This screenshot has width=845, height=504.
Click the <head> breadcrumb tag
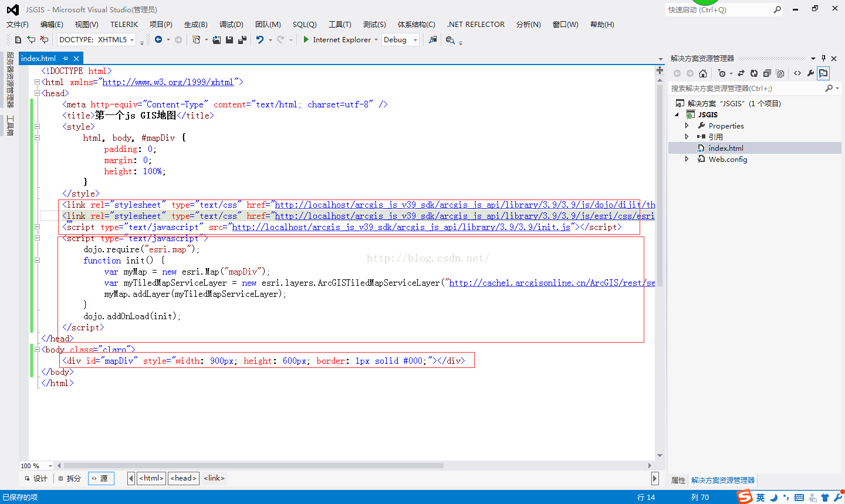pos(184,478)
